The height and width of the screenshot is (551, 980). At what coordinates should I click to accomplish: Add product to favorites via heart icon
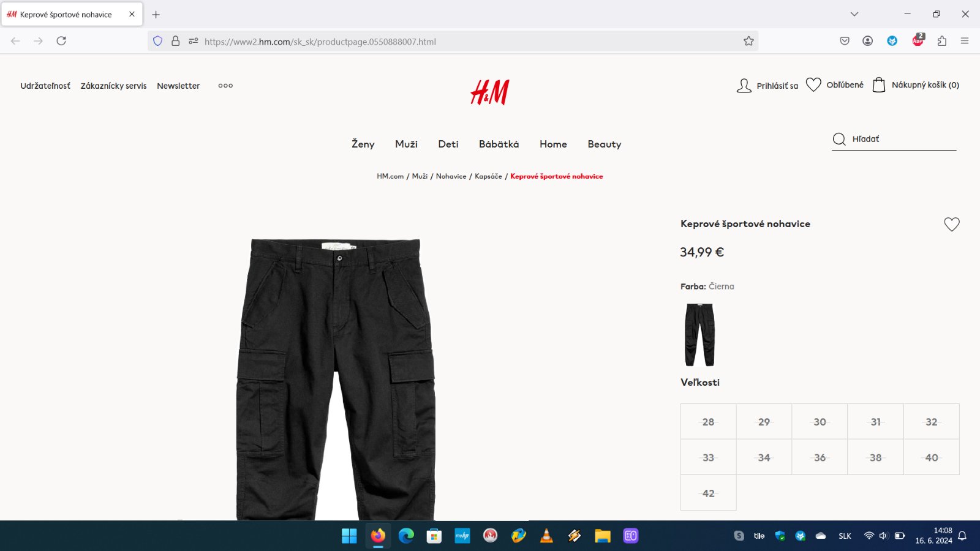click(951, 224)
